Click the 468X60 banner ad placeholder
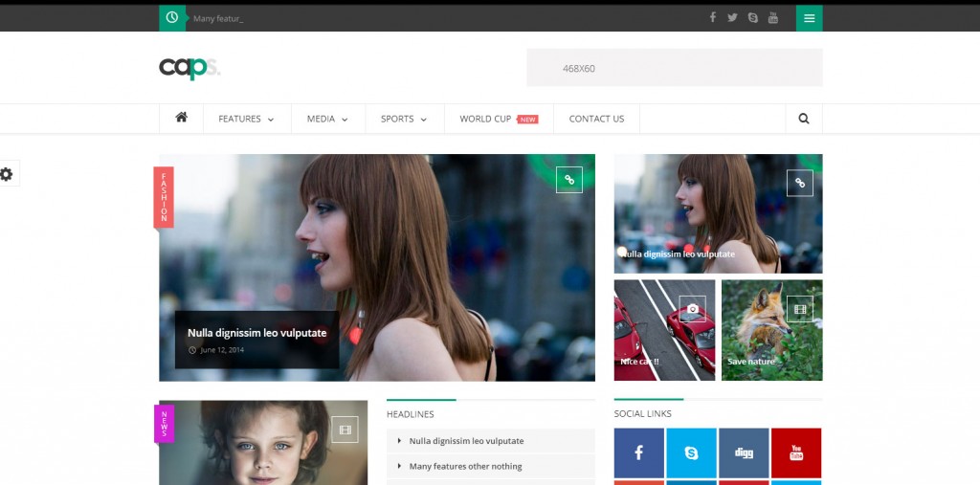 pos(675,68)
